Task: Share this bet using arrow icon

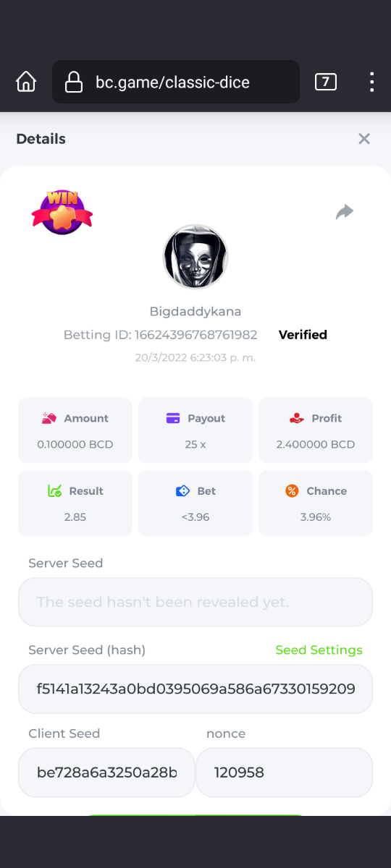Action: click(x=345, y=211)
